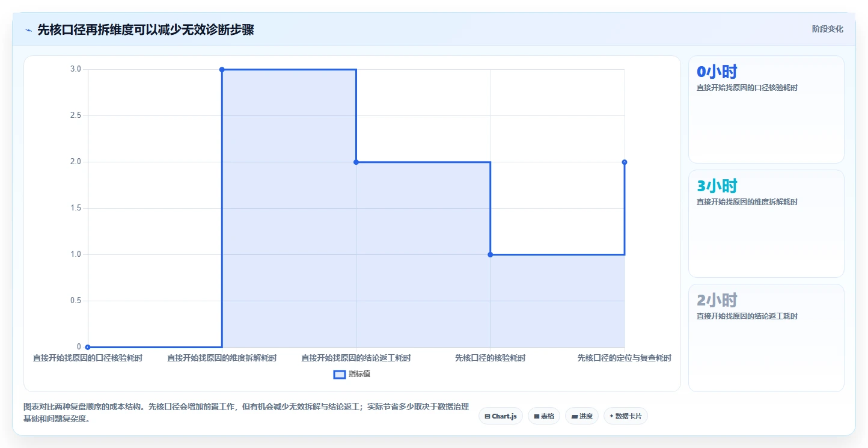Viewport: 868px width, 448px height.
Task: Click x-axis label 直接开始找原因的维度拆解耗时
Action: click(x=222, y=358)
